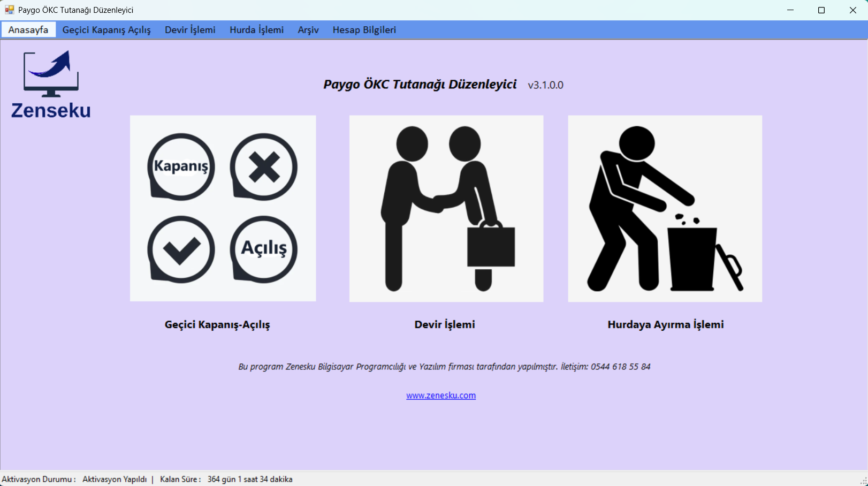Screen dimensions: 868x486
Task: Open the Hurda İşlemi tab
Action: coord(257,30)
